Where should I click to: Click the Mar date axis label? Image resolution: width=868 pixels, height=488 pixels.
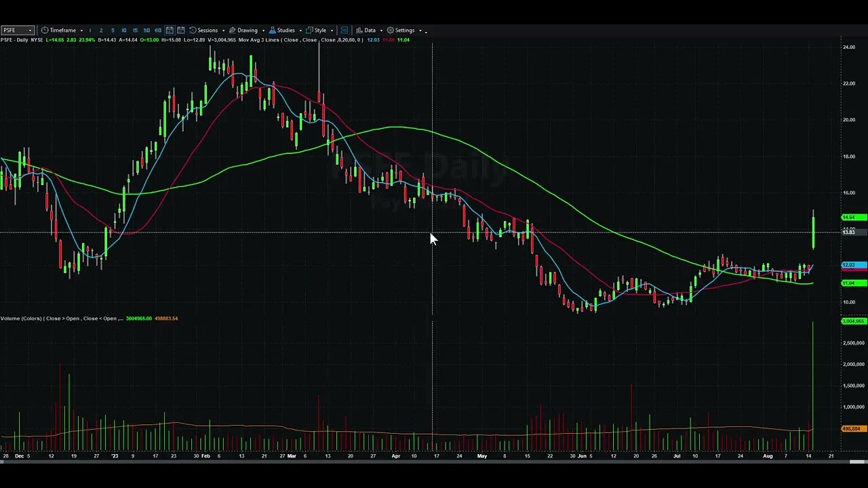click(x=292, y=456)
